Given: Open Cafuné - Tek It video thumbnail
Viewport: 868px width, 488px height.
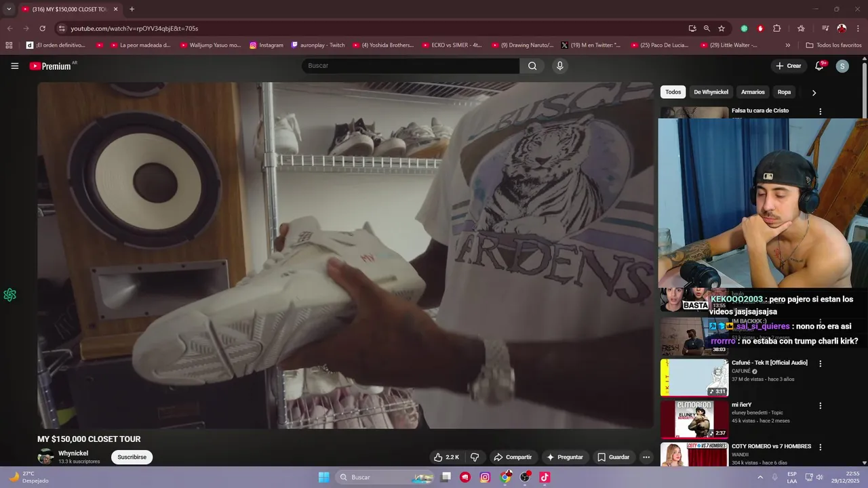Looking at the screenshot, I should click(694, 378).
